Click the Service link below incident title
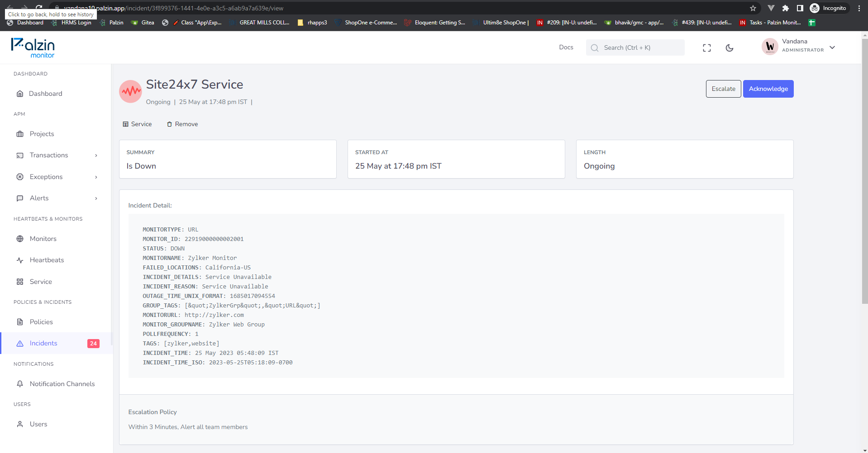The image size is (868, 453). [137, 124]
